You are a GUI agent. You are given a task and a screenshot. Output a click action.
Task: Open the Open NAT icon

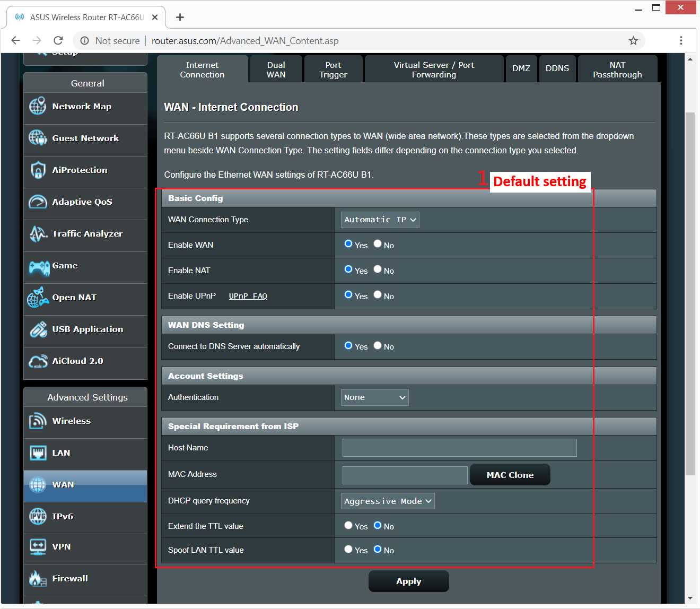click(x=38, y=297)
